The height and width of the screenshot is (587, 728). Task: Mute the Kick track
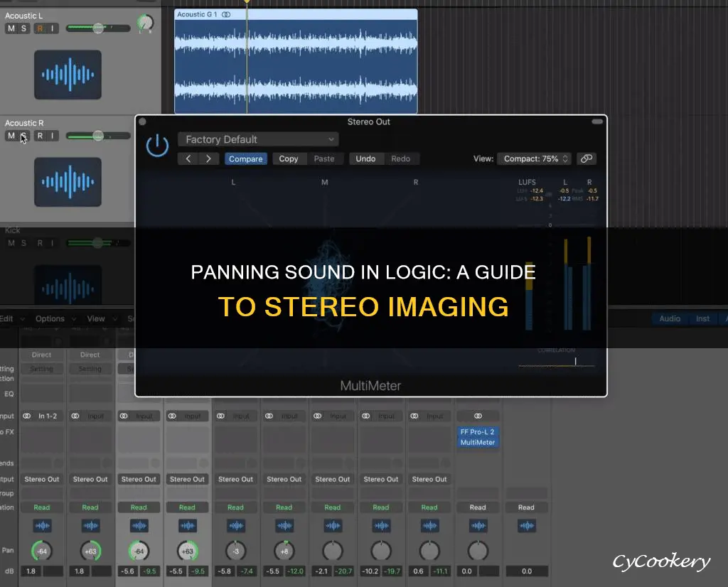tap(11, 243)
